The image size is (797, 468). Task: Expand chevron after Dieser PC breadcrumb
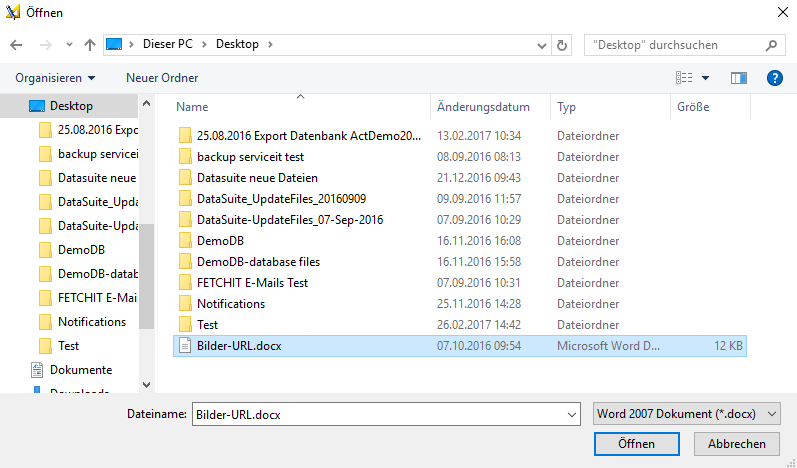pos(204,44)
